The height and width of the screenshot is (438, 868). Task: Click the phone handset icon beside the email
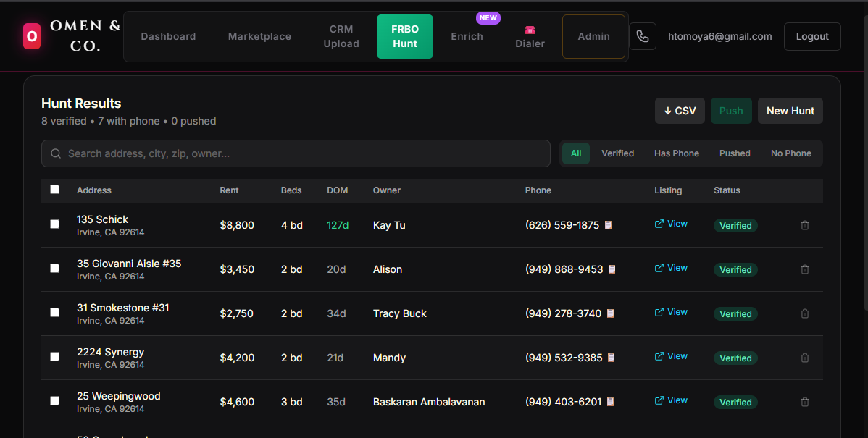pos(643,36)
